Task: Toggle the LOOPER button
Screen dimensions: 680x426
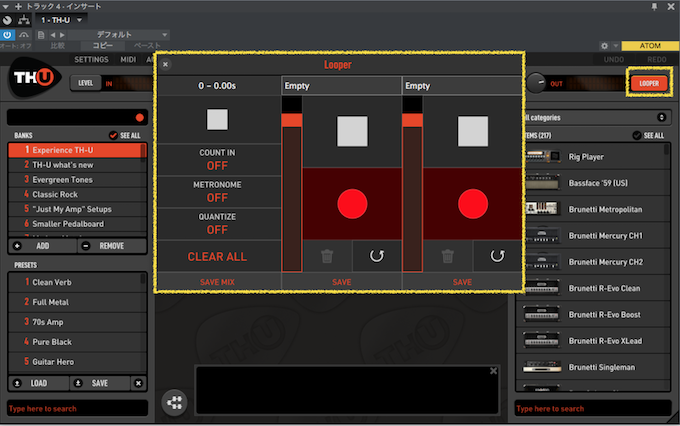Action: click(x=649, y=83)
